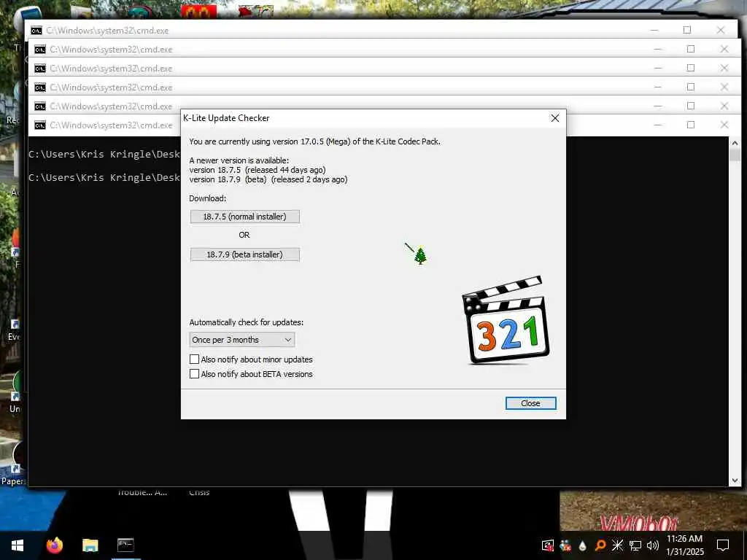Click the icon of the topmost cmd.exe window
Image resolution: width=747 pixels, height=560 pixels.
pos(36,31)
